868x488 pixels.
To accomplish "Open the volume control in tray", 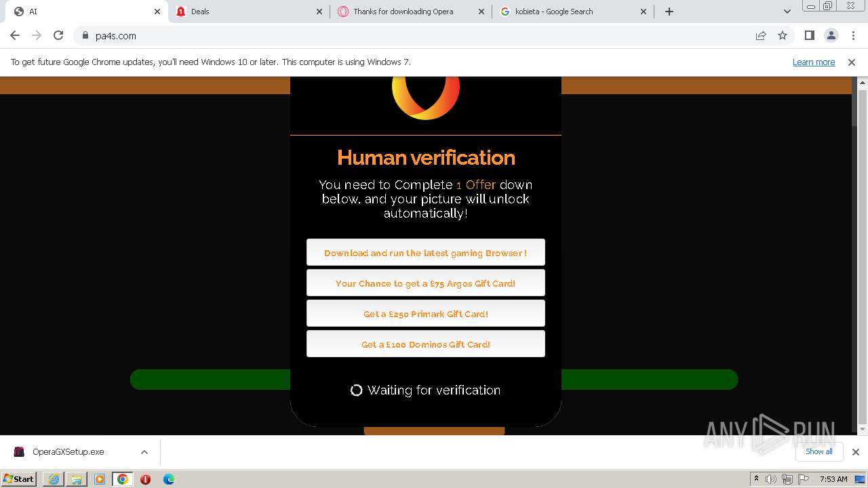I will pyautogui.click(x=771, y=479).
